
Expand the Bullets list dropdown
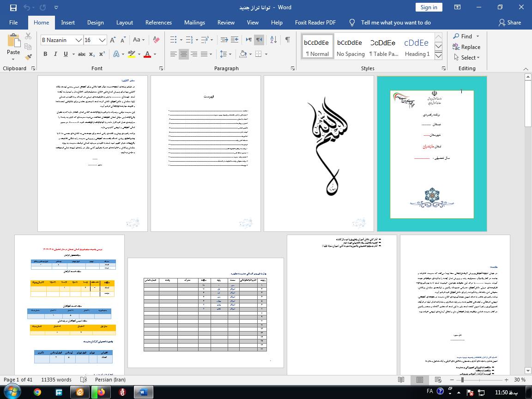coord(181,40)
